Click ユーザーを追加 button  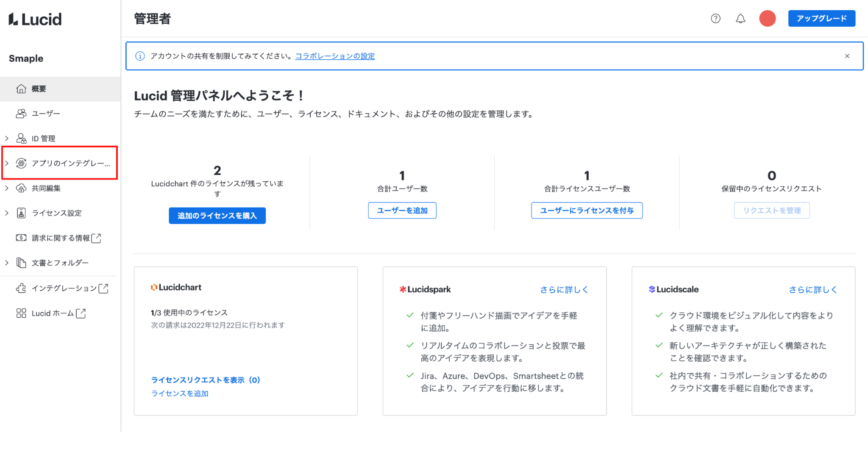402,210
